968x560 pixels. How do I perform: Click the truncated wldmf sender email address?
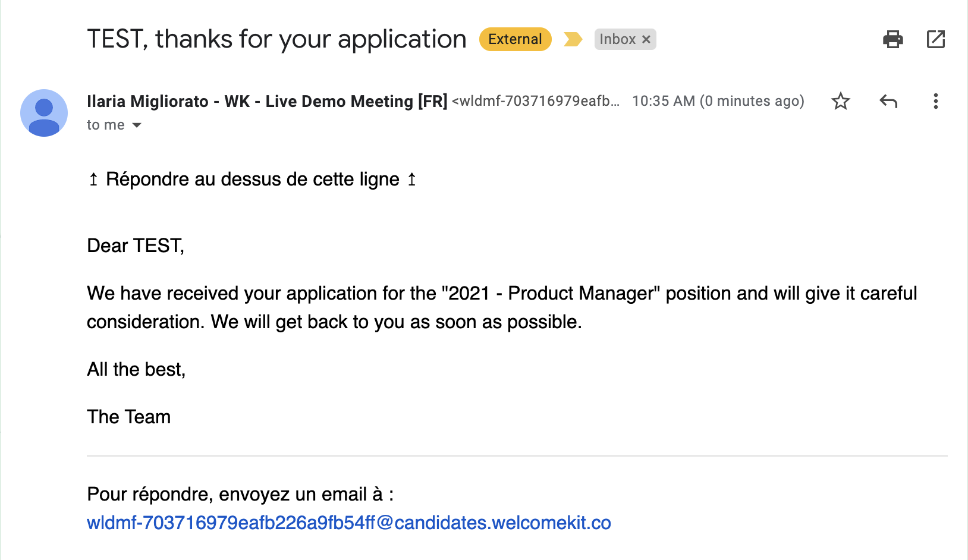(x=535, y=101)
